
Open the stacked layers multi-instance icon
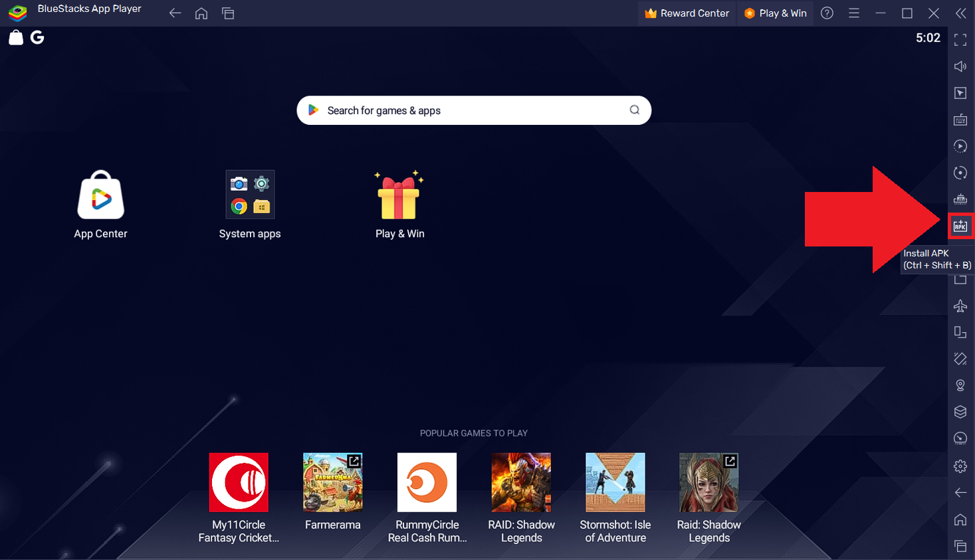click(960, 412)
